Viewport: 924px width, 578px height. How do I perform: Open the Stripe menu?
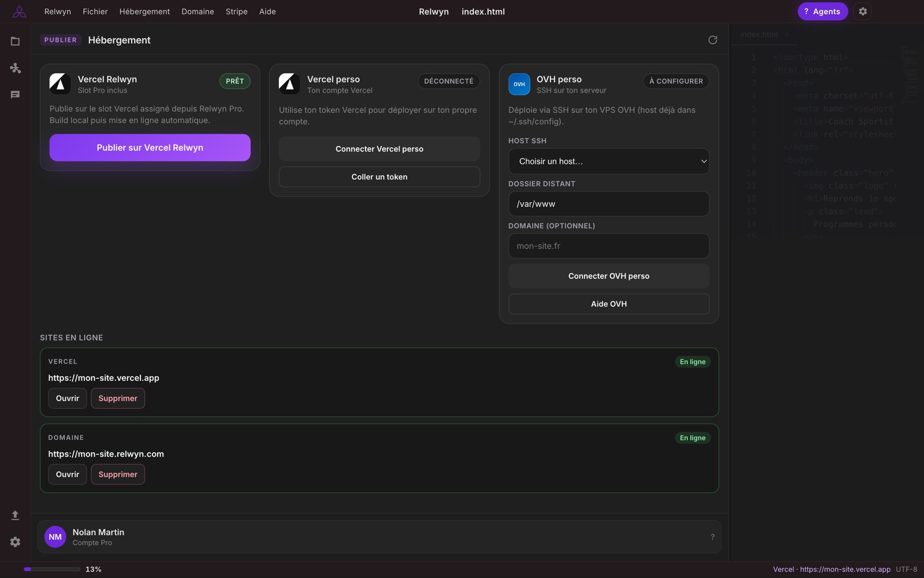(237, 12)
